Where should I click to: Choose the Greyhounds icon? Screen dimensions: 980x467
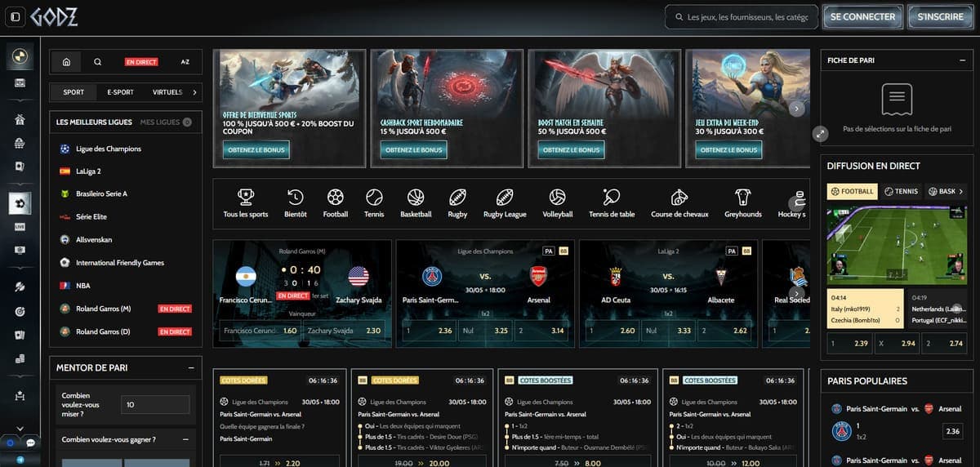coord(743,197)
